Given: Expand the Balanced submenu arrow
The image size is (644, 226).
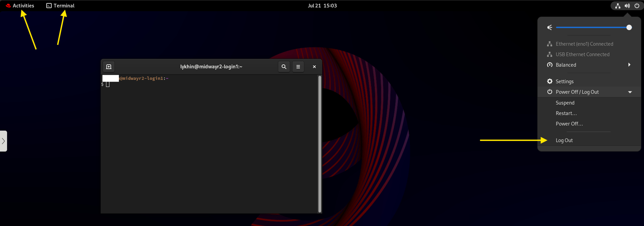Looking at the screenshot, I should (x=629, y=65).
